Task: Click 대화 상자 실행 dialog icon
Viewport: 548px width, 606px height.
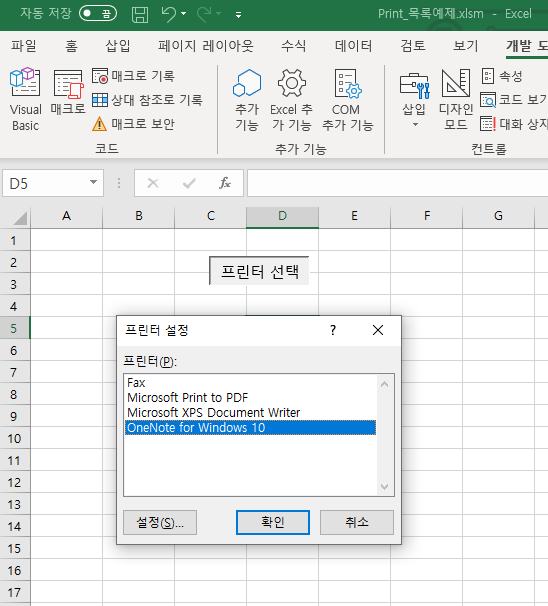Action: (513, 124)
